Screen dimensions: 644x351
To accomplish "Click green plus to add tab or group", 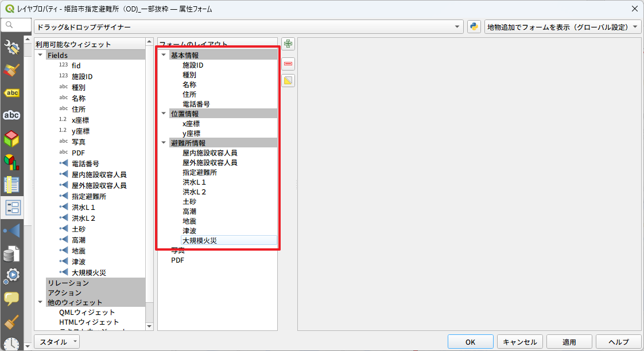I will [288, 44].
